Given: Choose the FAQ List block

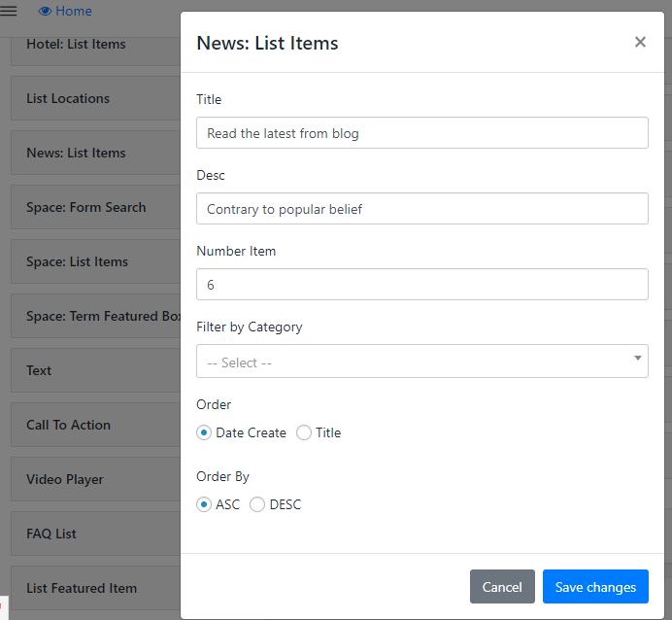Looking at the screenshot, I should point(51,534).
